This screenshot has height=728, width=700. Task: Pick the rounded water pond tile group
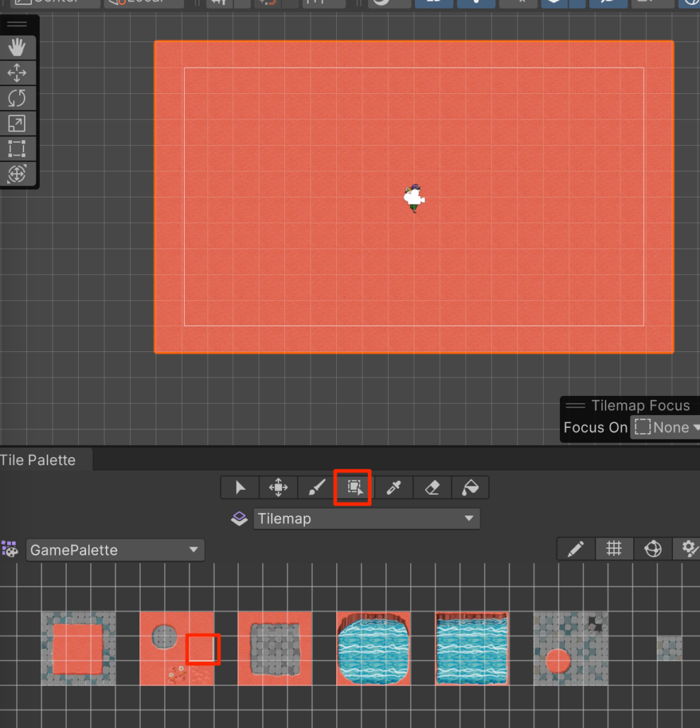(374, 648)
